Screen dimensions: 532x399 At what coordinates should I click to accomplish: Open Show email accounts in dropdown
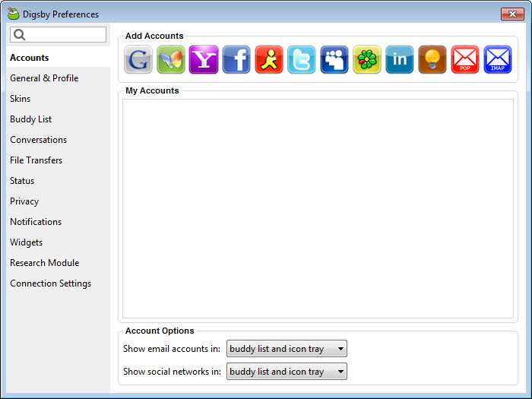(x=287, y=348)
